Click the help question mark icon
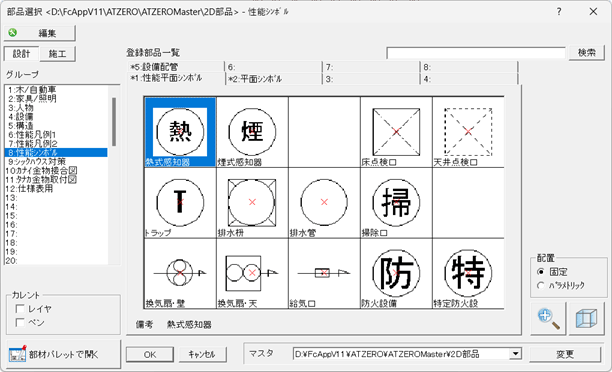612x372 pixels. 559,12
